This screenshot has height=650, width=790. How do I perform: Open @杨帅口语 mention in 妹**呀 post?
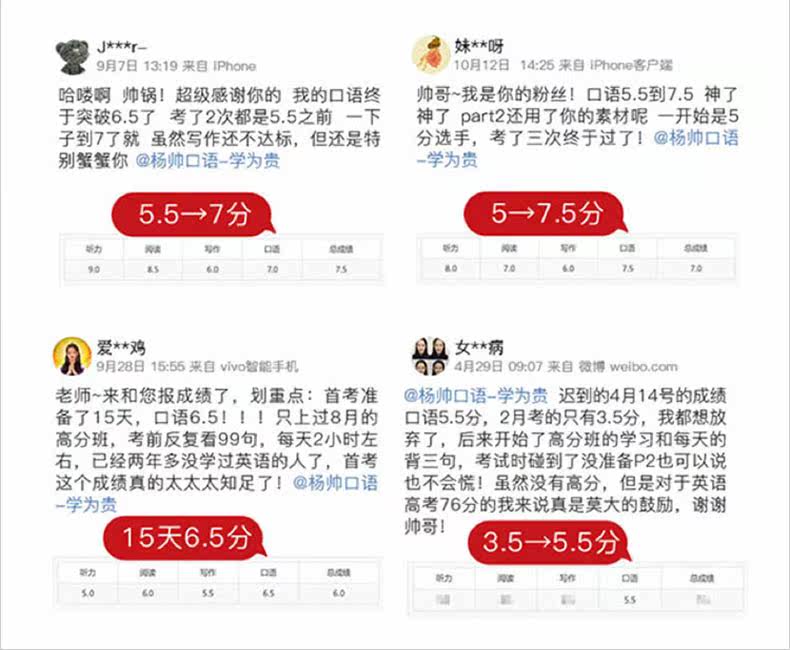(696, 138)
